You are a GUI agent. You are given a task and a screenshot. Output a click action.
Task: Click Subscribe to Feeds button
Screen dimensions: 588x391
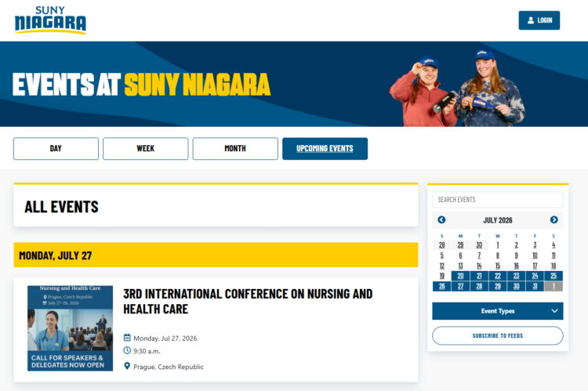(x=498, y=335)
